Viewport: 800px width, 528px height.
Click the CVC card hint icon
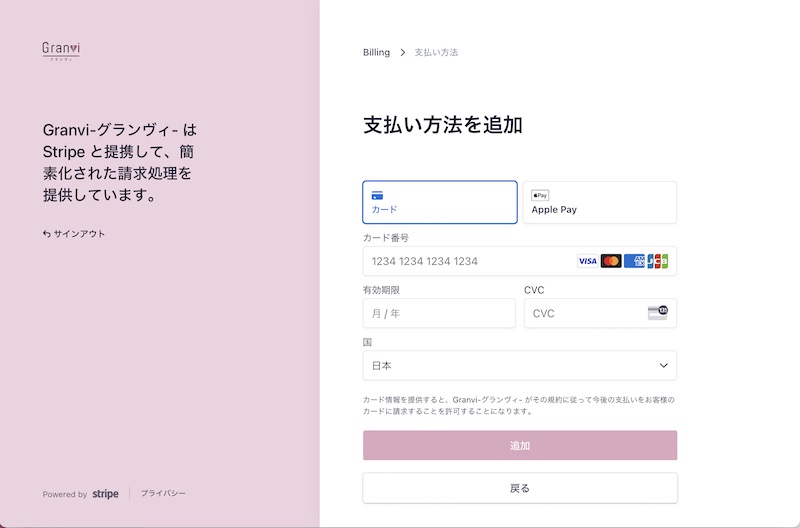pos(658,313)
